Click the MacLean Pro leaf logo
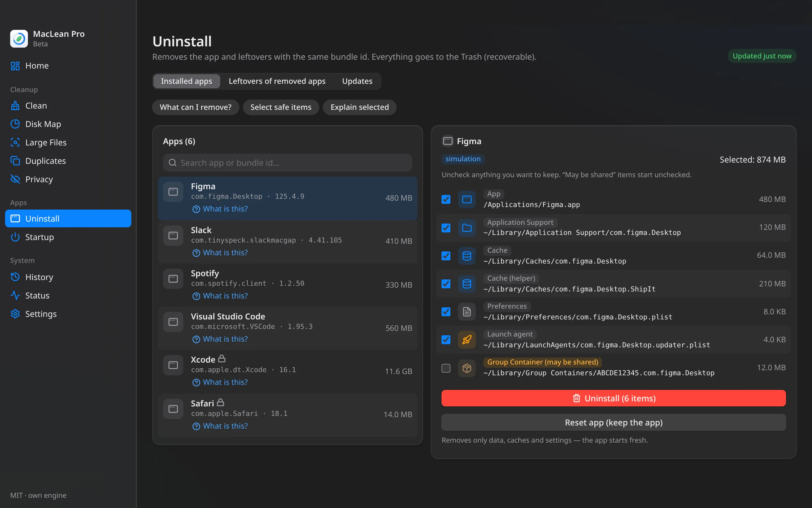812x508 pixels. point(19,39)
